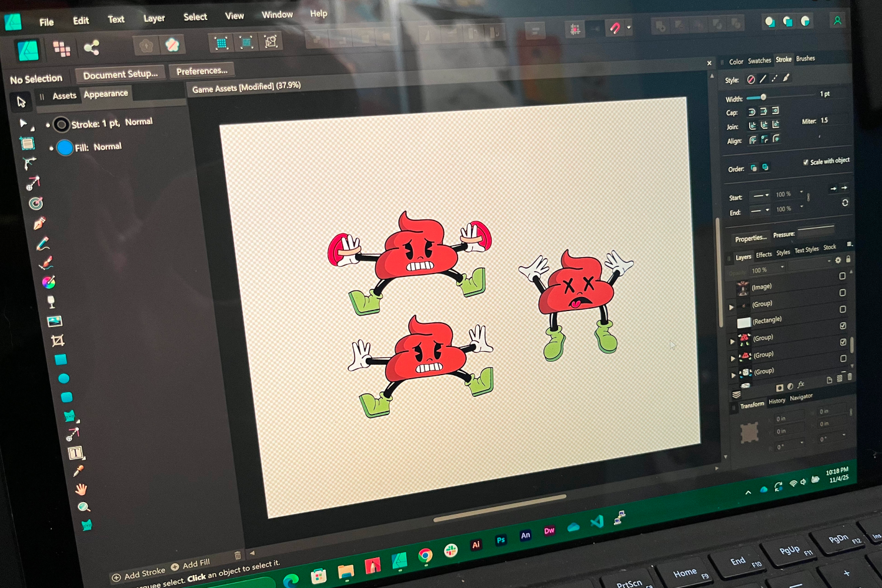Select the Transparency wine glass tool

click(x=52, y=302)
